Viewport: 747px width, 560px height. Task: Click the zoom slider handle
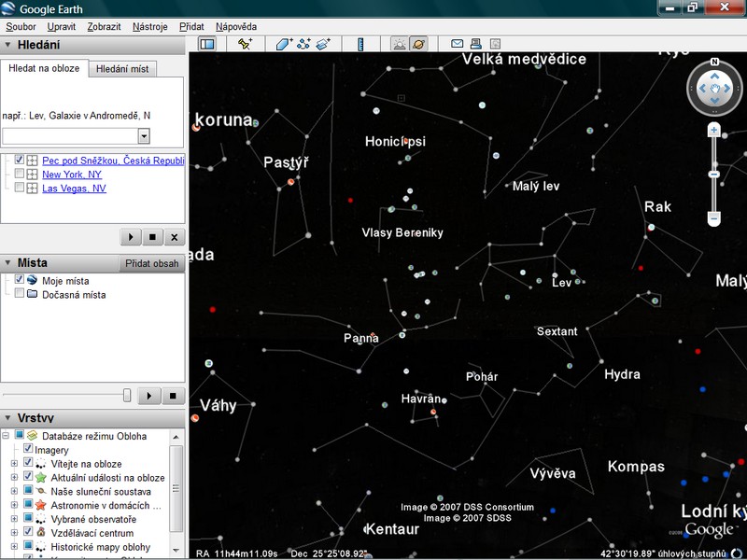[713, 175]
